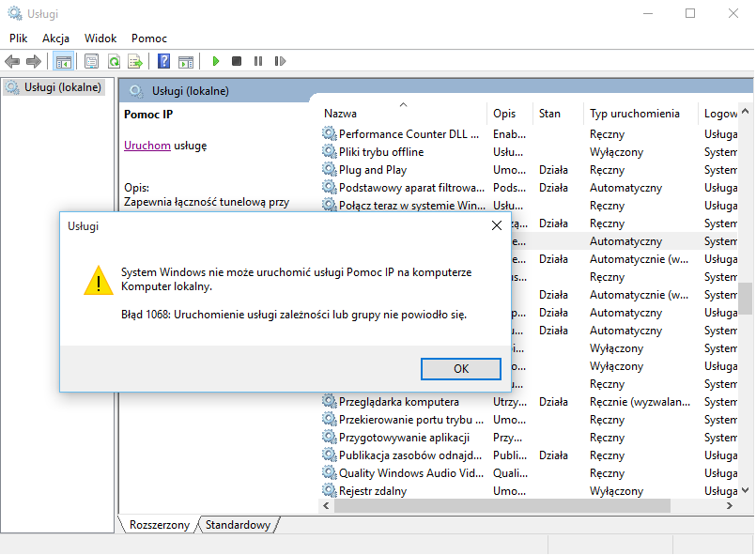Select the Performance Counter DLL service name
756x555 pixels.
pos(409,134)
